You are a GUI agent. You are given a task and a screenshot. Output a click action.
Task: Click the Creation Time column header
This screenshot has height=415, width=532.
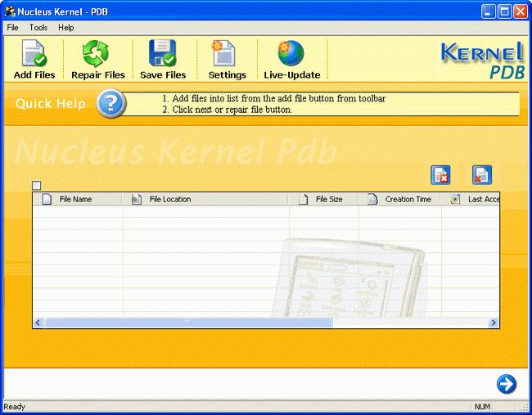[x=399, y=199]
